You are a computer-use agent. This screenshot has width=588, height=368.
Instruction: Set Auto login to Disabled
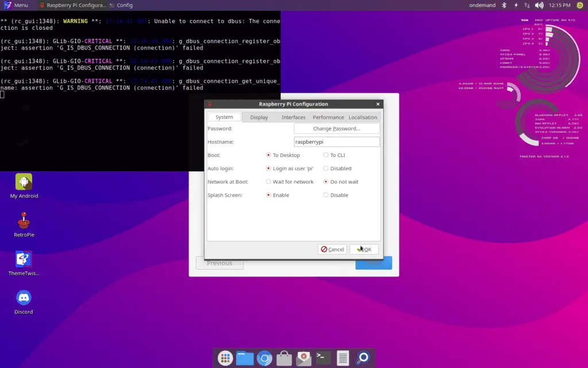(337, 168)
